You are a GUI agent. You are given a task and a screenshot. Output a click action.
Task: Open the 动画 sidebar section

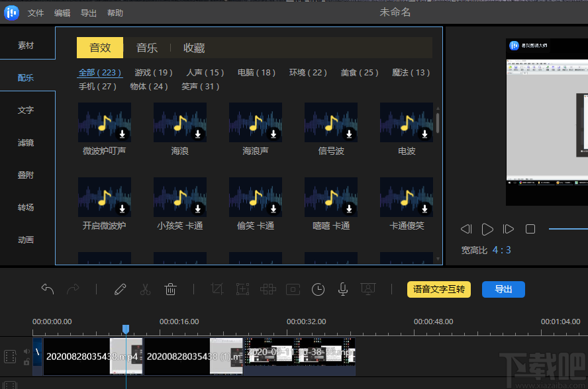26,240
